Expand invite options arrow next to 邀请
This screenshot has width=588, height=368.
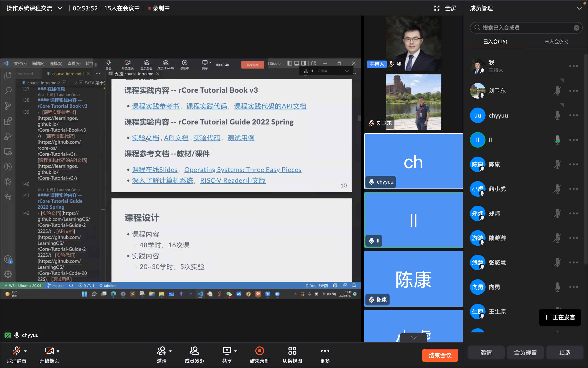pos(170,351)
